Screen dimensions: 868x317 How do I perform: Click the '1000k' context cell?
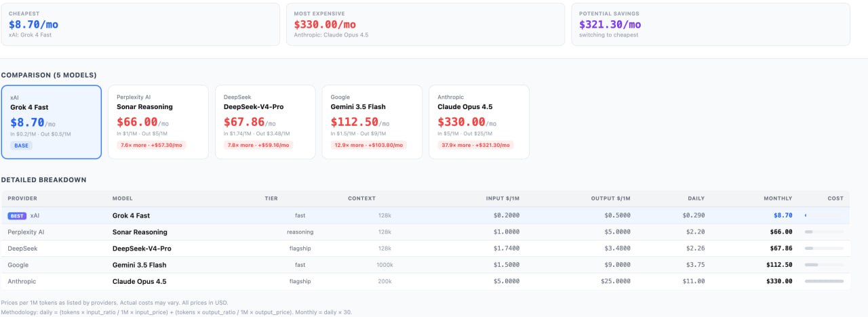coord(384,265)
